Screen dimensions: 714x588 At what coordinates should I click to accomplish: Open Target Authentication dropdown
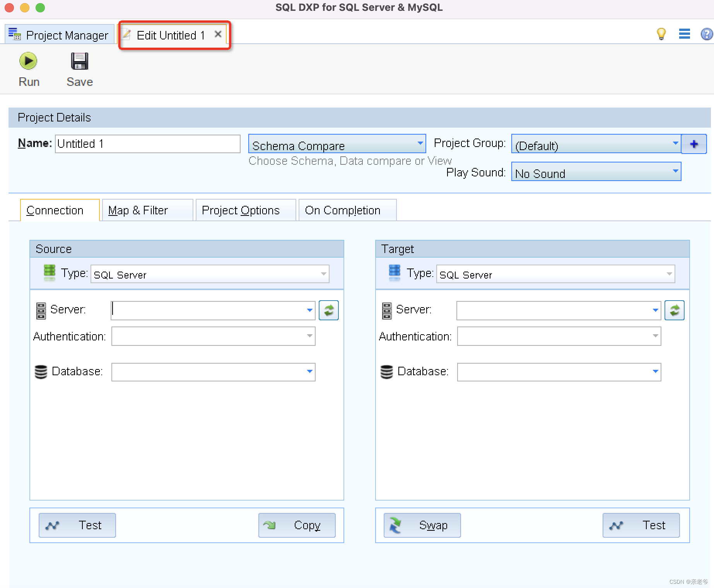point(559,336)
